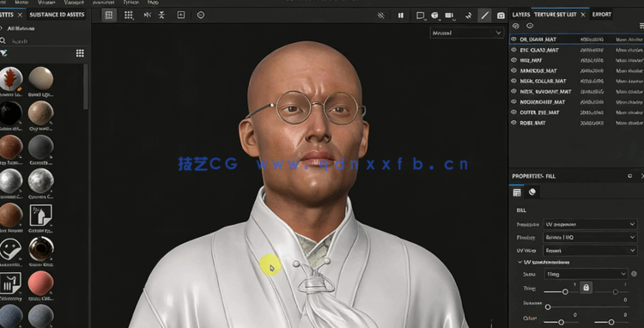Switch to the Layers tab
Screen dimensions: 644x328
(521, 15)
